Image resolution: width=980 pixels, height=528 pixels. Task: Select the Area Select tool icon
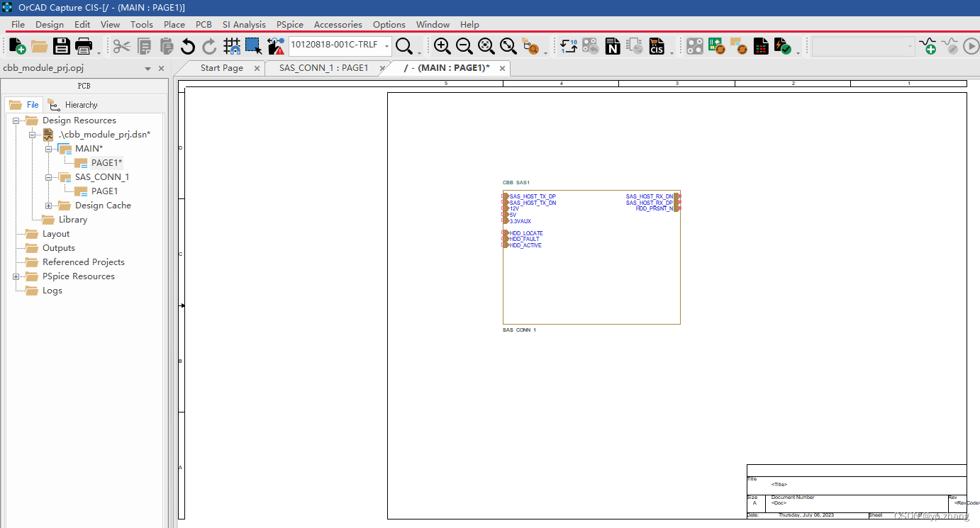tap(253, 47)
